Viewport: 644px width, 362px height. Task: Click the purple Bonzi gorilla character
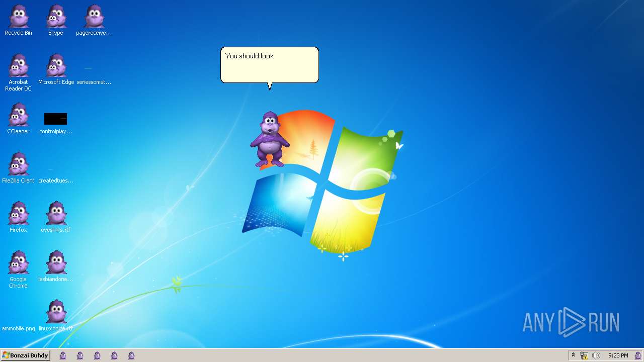tap(270, 139)
